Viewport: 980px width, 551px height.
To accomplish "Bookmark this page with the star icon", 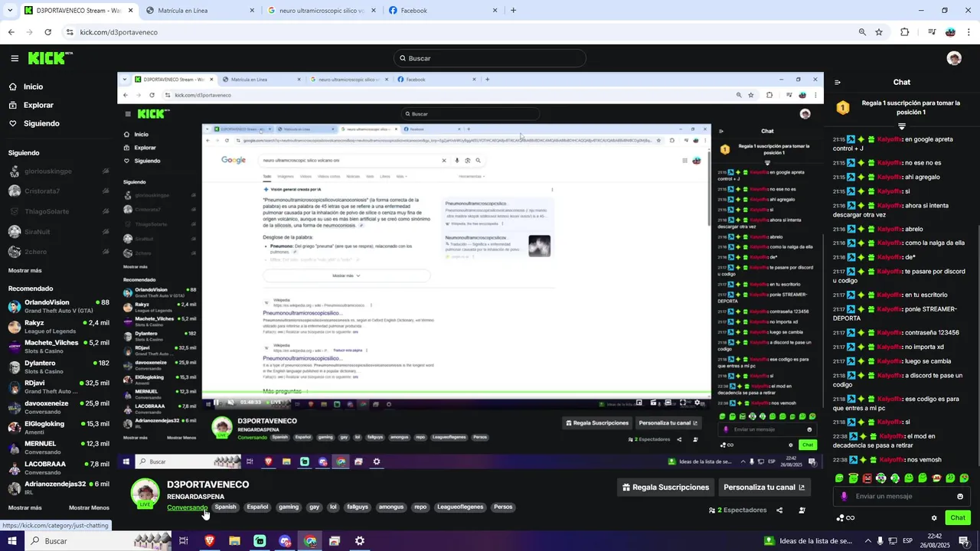I will click(879, 32).
